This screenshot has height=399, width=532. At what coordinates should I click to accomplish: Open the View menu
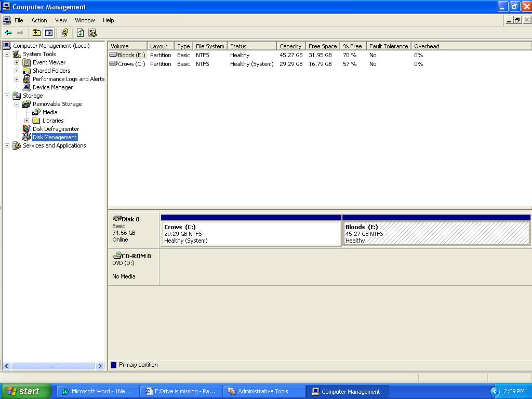click(61, 20)
